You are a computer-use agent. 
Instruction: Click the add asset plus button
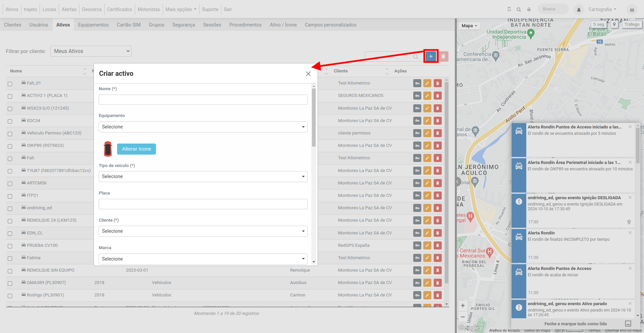431,56
